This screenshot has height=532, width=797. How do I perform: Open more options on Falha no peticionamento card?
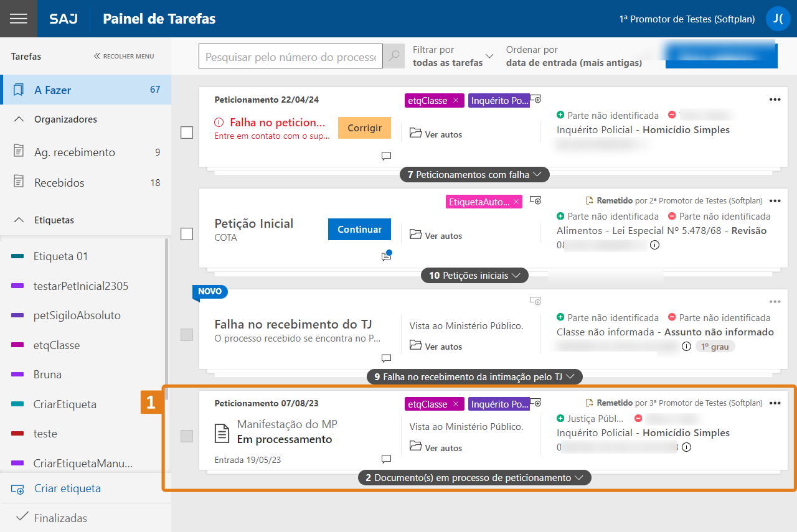pyautogui.click(x=775, y=100)
